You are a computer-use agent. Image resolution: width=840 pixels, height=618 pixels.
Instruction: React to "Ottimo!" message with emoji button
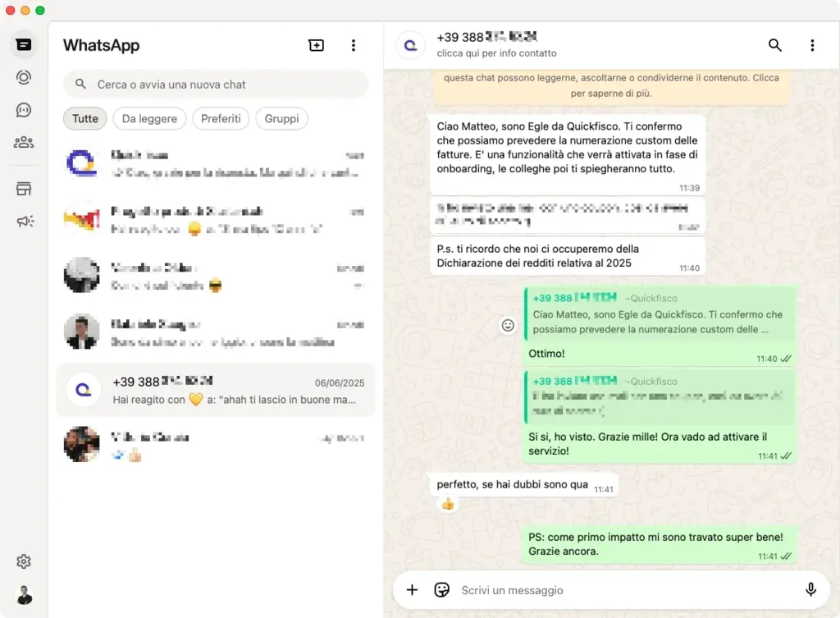tap(508, 326)
